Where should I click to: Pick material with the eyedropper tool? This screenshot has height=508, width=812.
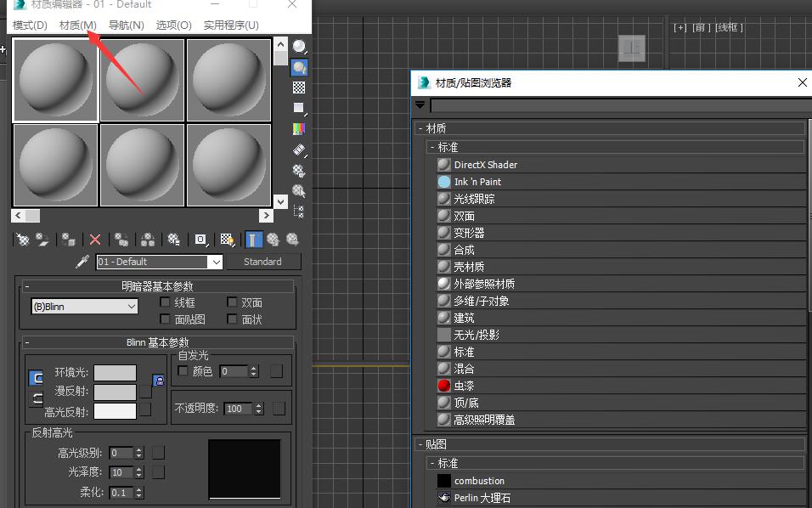coord(82,262)
